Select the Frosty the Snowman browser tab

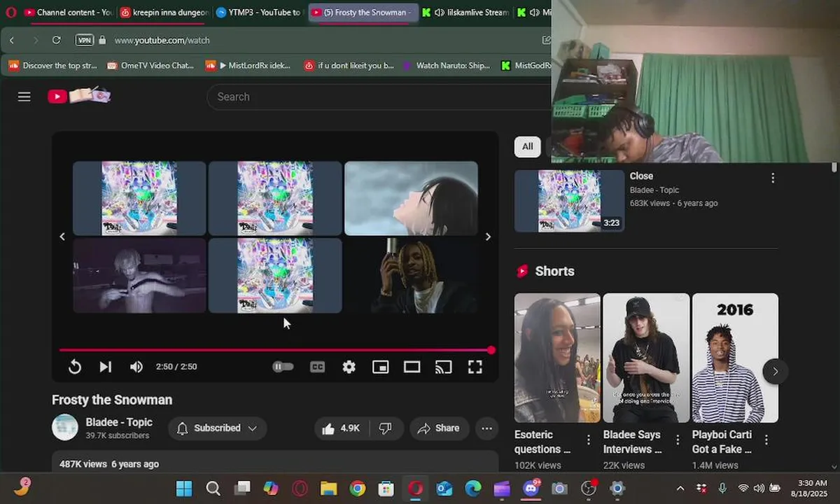pyautogui.click(x=363, y=13)
